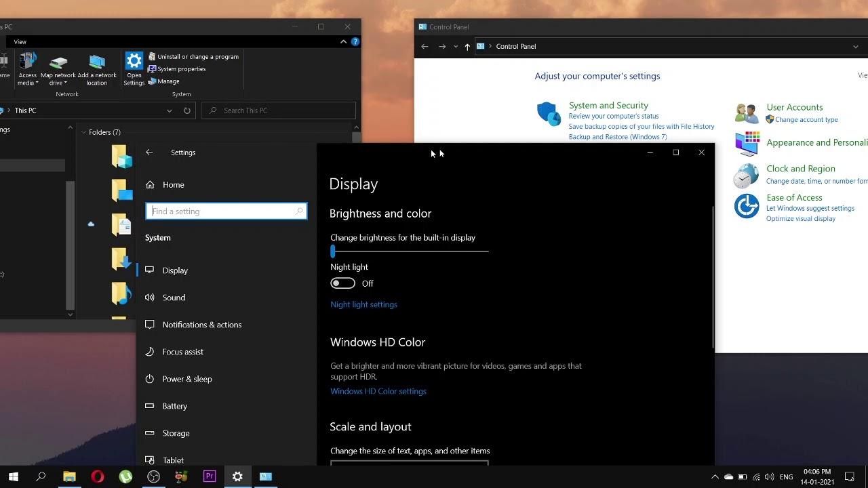
Task: Focus the Find a setting search box
Action: (x=226, y=211)
